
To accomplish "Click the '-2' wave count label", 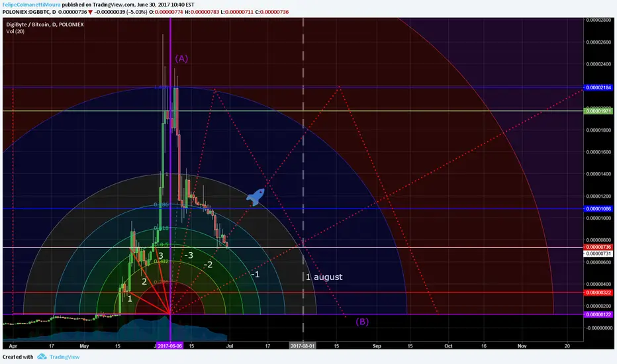I will tap(208, 265).
